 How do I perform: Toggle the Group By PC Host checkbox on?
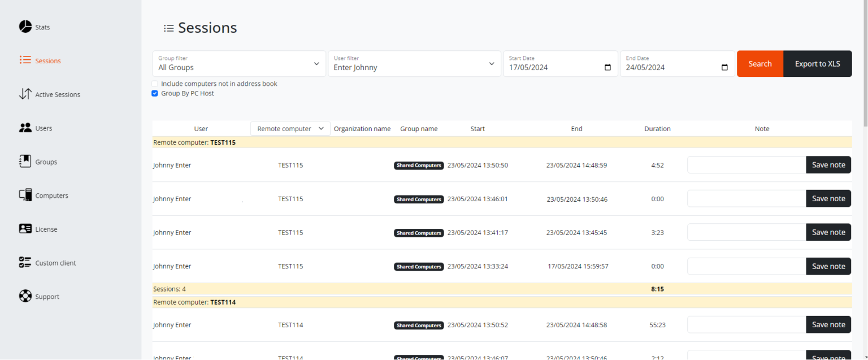[x=154, y=93]
